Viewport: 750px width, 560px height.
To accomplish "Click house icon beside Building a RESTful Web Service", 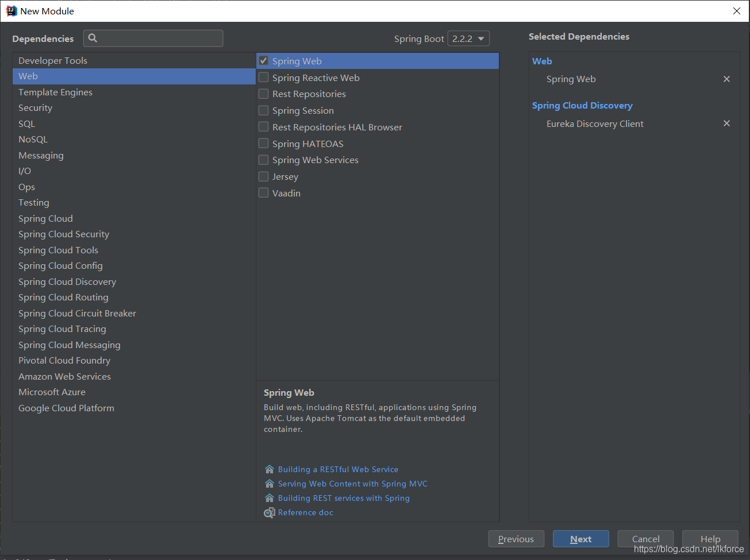I will click(x=269, y=469).
